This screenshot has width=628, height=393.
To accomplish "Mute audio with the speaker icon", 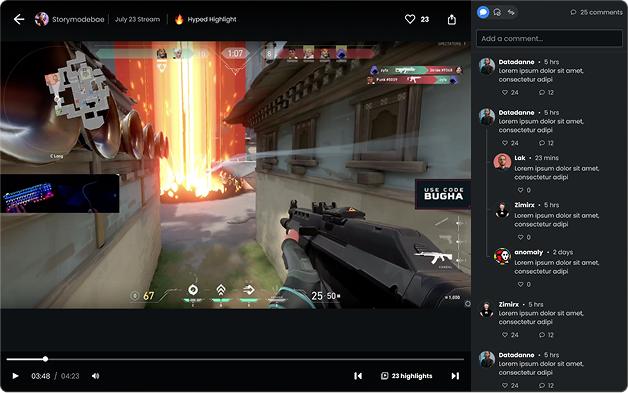I will tap(95, 376).
